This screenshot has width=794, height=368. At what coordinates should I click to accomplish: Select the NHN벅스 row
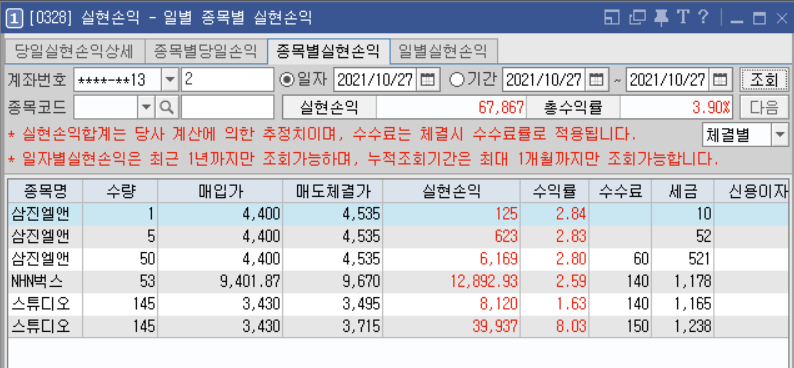[398, 281]
